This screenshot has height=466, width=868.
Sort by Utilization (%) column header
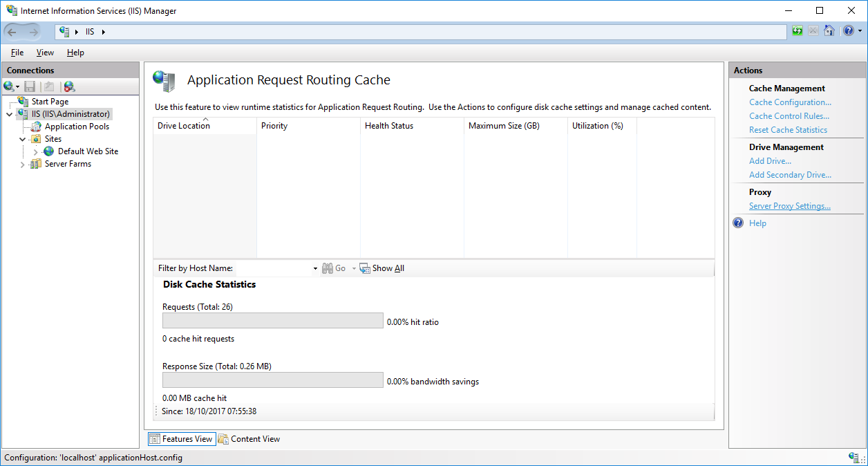[603, 126]
